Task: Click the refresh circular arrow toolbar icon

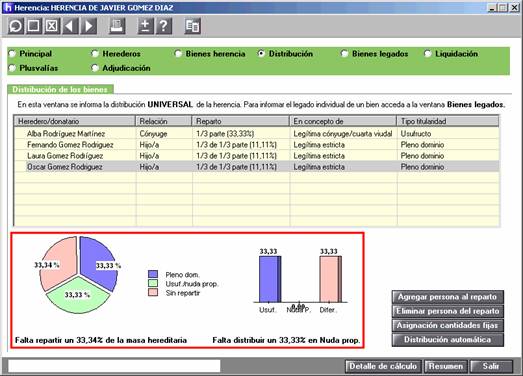Action: 15,26
